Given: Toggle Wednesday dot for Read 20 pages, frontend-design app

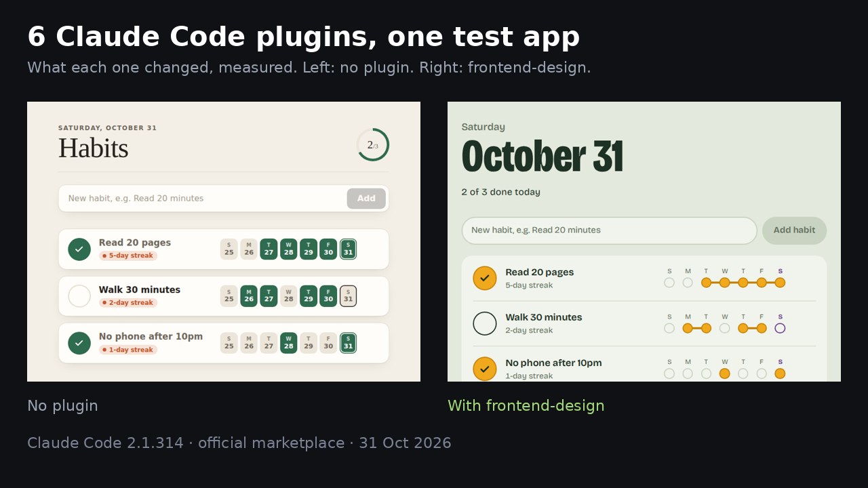Looking at the screenshot, I should coord(725,283).
